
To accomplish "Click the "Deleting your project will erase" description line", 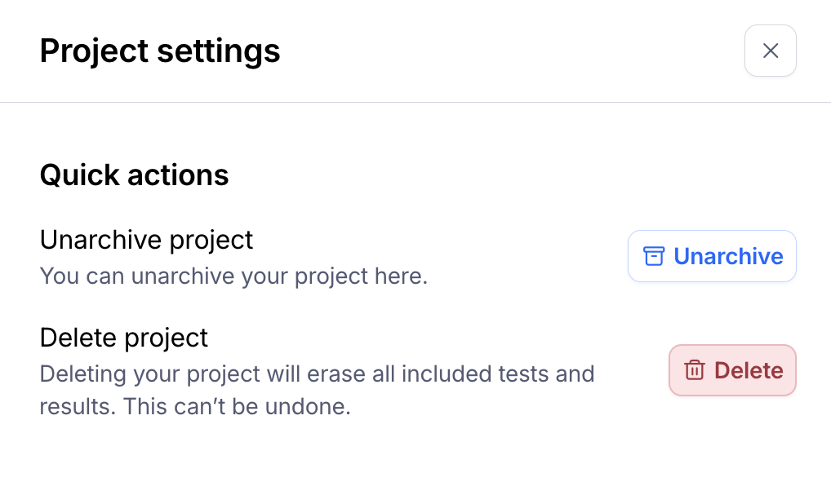I will [317, 374].
